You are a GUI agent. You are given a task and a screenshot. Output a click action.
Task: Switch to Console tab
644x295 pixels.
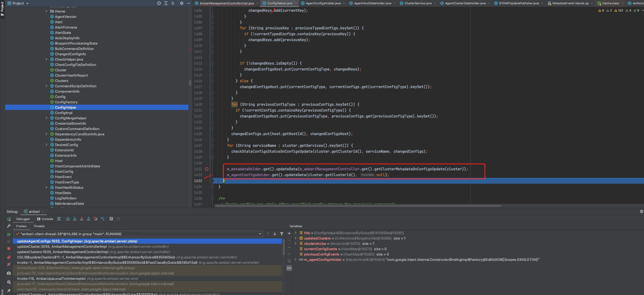(x=45, y=219)
